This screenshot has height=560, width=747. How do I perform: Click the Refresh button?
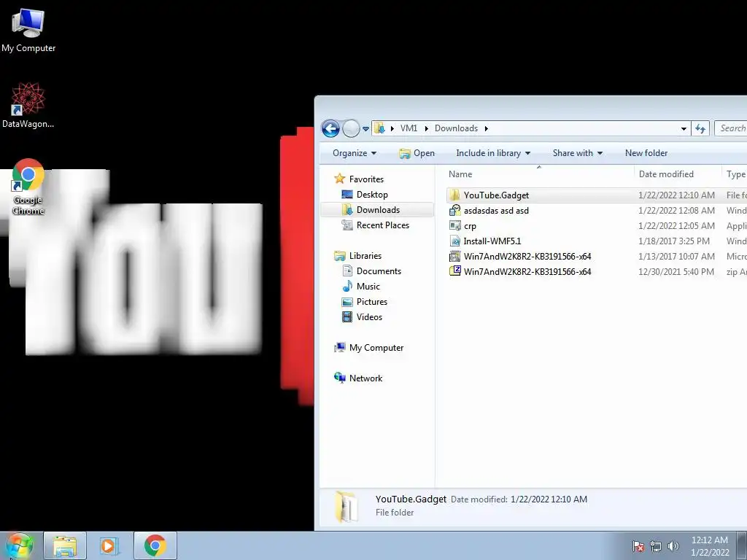click(700, 128)
